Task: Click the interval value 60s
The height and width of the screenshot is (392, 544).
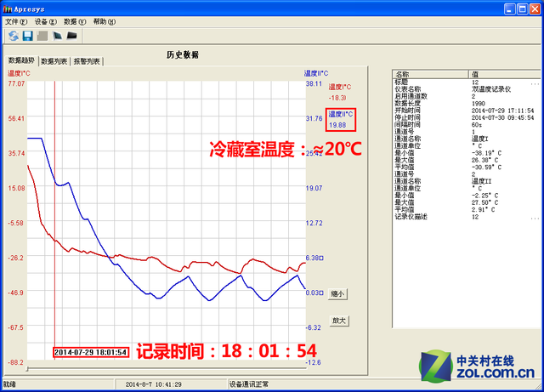Action: coord(477,125)
